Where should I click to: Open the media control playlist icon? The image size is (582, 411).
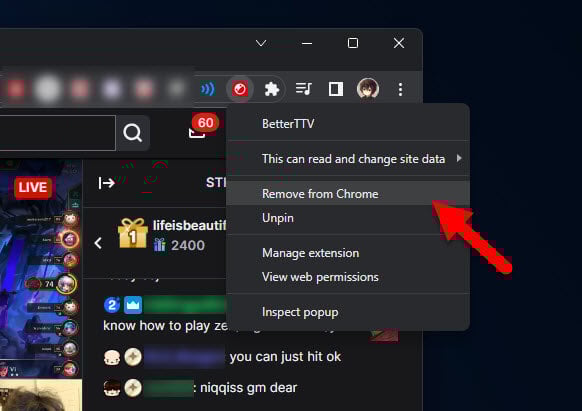point(304,89)
